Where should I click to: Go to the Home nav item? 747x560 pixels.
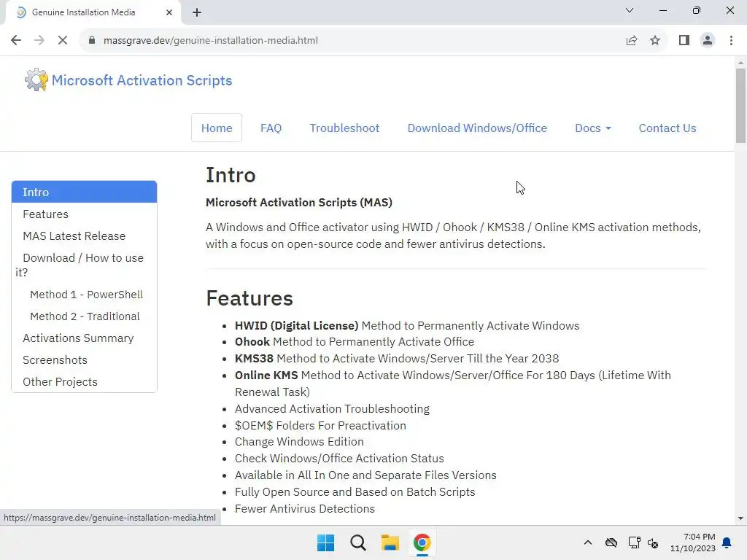[x=217, y=128]
